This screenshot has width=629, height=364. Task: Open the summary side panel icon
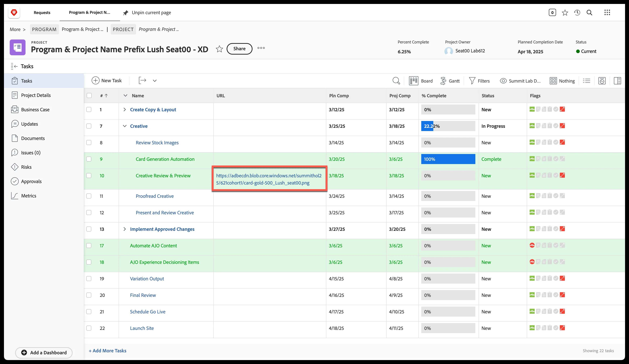(617, 81)
